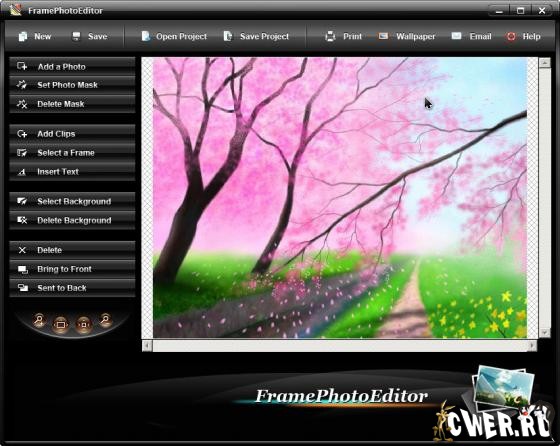Click the actual-size orb icon
The image size is (560, 446).
tap(83, 324)
